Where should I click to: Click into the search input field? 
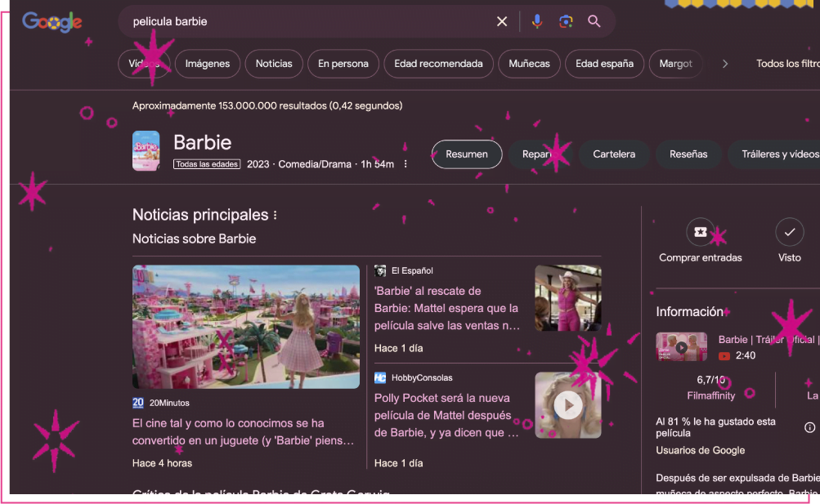(x=311, y=21)
